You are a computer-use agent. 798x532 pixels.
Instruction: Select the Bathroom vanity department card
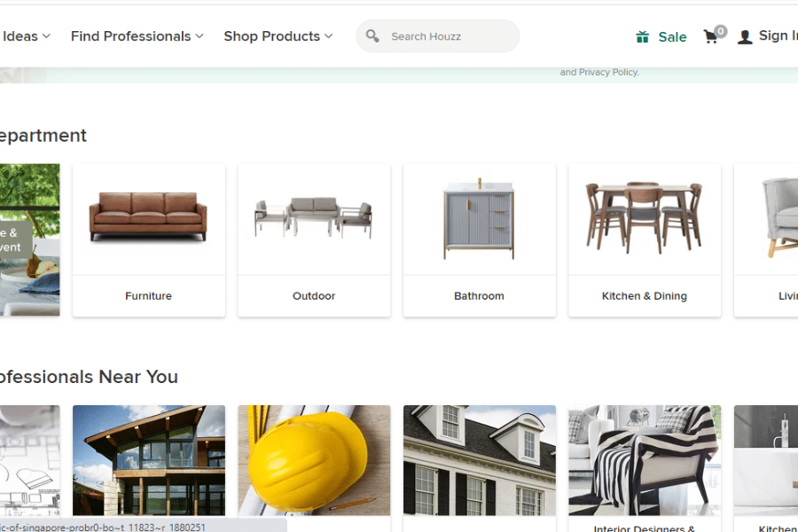point(480,239)
